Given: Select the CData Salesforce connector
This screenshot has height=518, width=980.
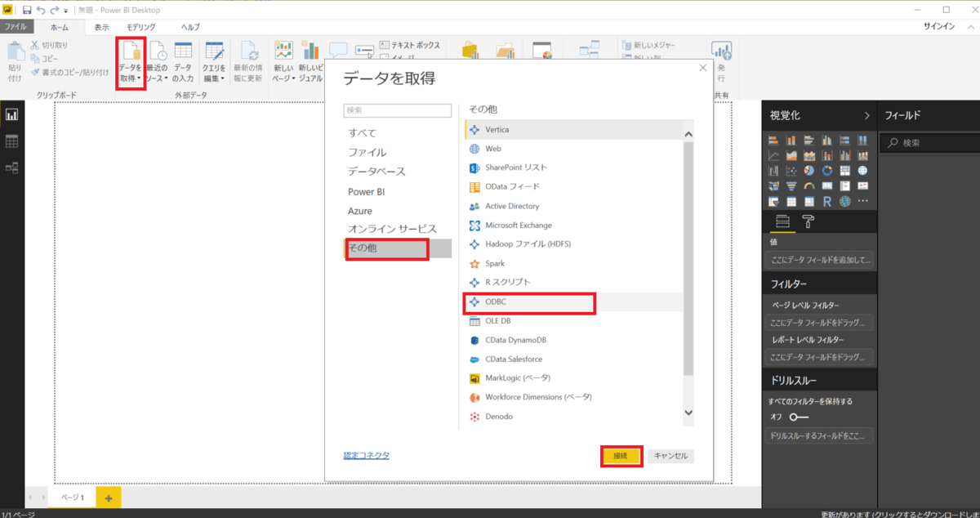Looking at the screenshot, I should tap(573, 359).
